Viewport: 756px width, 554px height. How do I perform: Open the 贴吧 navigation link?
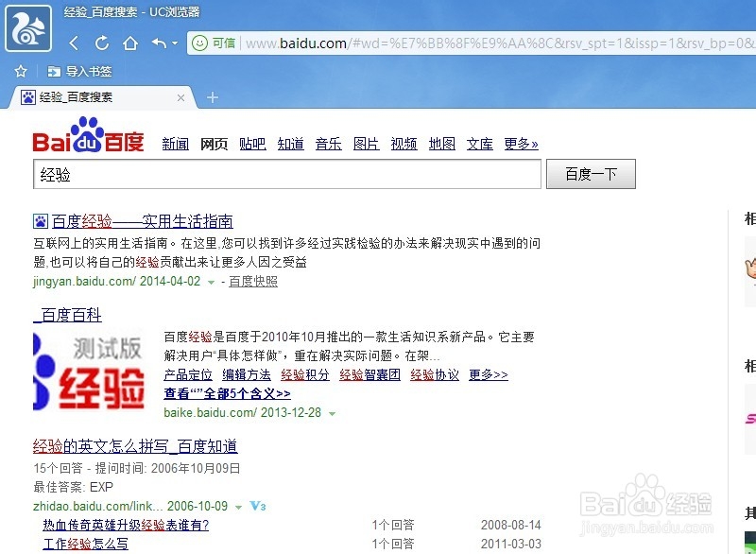click(x=252, y=144)
